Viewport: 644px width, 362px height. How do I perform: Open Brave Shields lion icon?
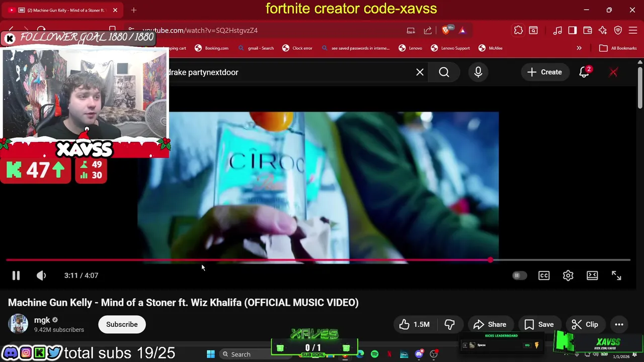click(446, 30)
